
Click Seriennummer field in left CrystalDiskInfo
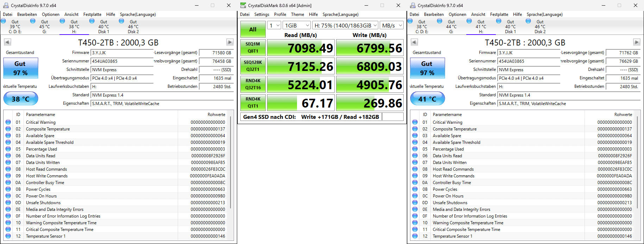[x=122, y=61]
